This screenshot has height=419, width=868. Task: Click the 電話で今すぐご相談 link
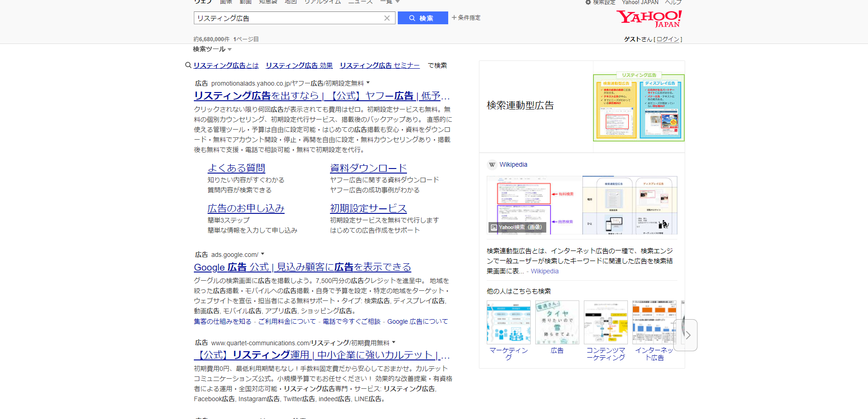[x=352, y=321]
